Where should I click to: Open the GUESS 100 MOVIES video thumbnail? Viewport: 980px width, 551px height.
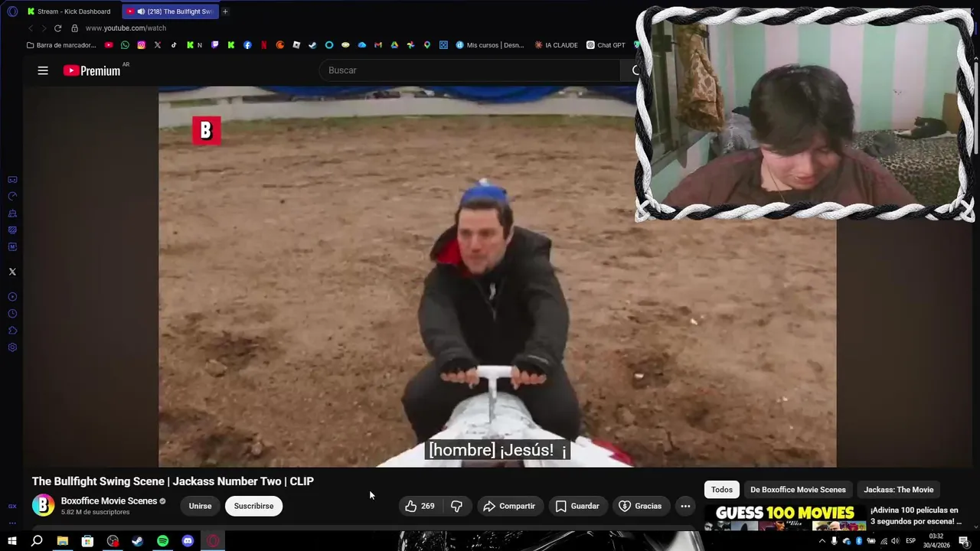[x=785, y=517]
